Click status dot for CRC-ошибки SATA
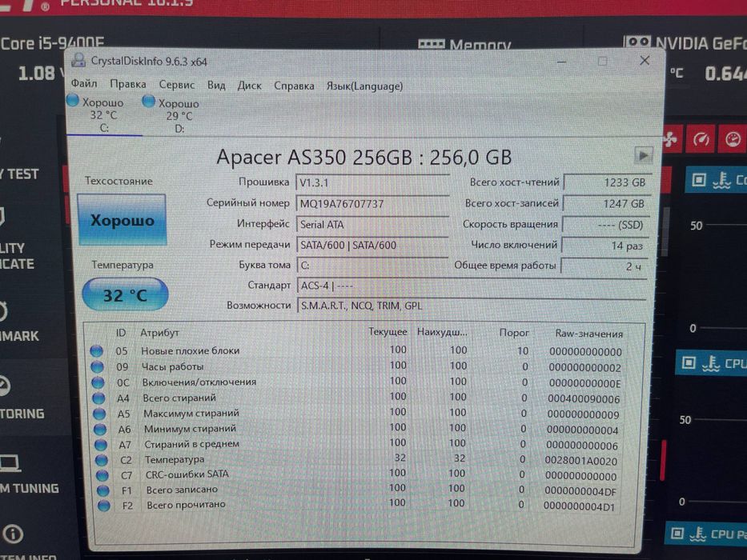Image resolution: width=747 pixels, height=560 pixels. click(102, 475)
